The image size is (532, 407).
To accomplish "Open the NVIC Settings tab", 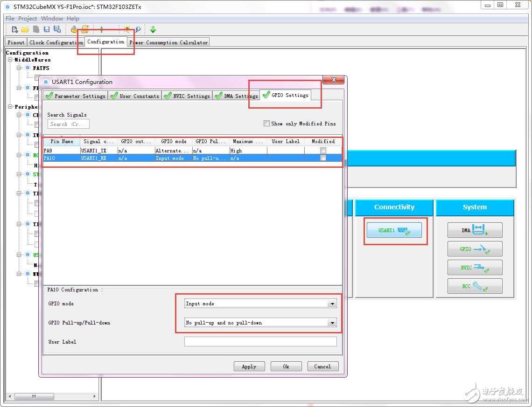I will [187, 96].
